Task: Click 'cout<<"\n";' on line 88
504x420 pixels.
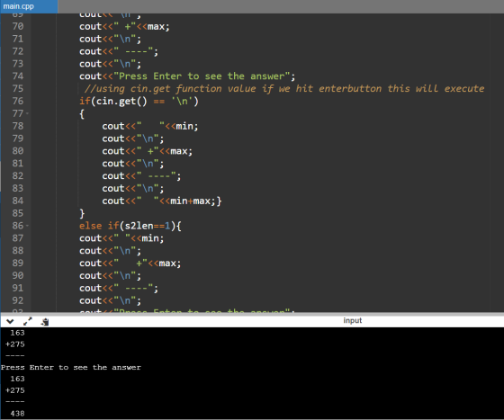Action: [110, 251]
